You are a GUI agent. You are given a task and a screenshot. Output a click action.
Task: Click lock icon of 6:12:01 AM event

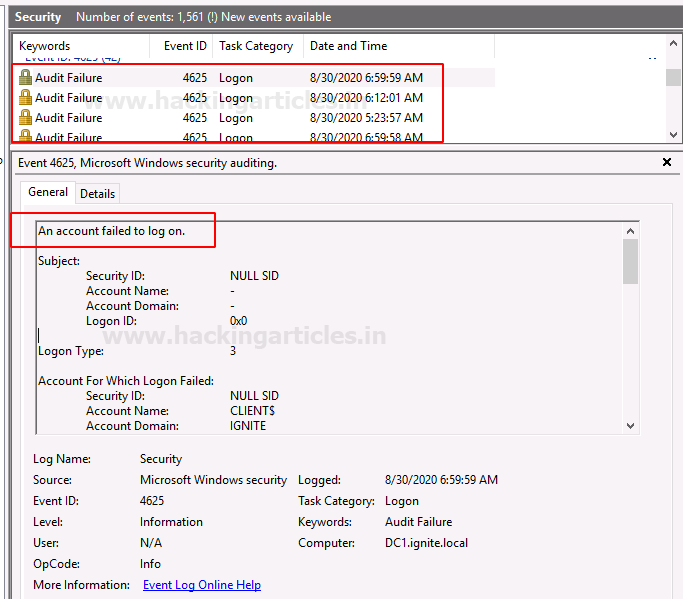(25, 98)
